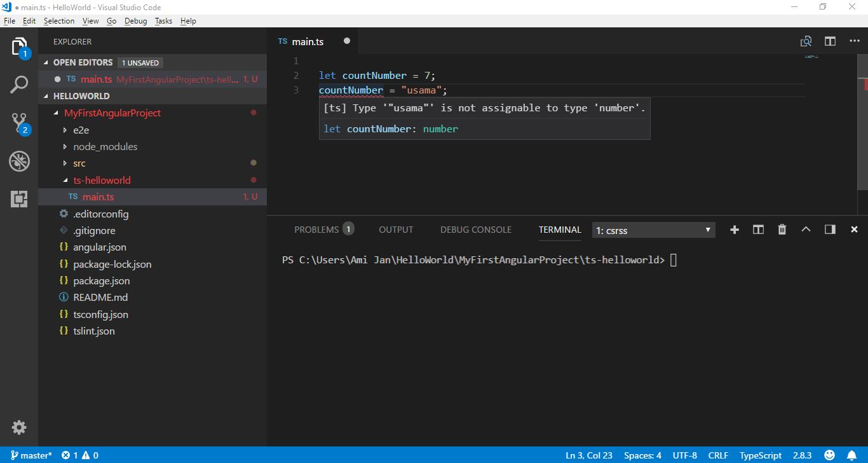
Task: Open the editor More Actions ellipsis
Action: point(854,41)
